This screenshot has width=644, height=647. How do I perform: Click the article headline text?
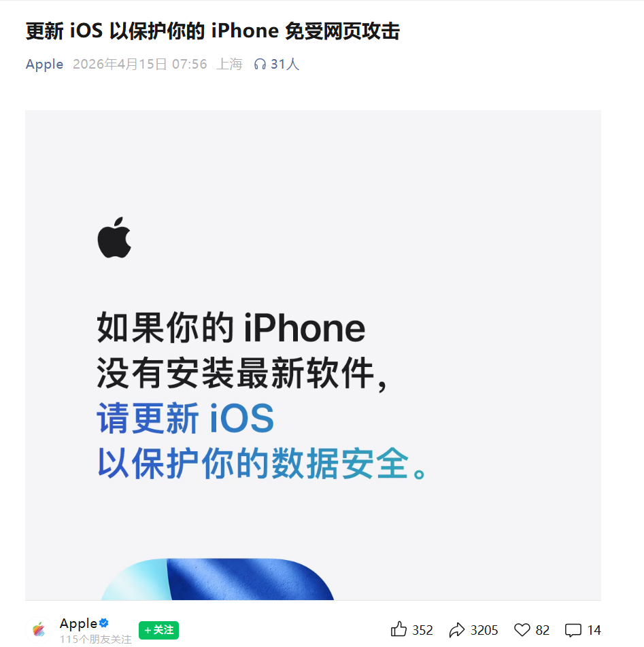213,31
